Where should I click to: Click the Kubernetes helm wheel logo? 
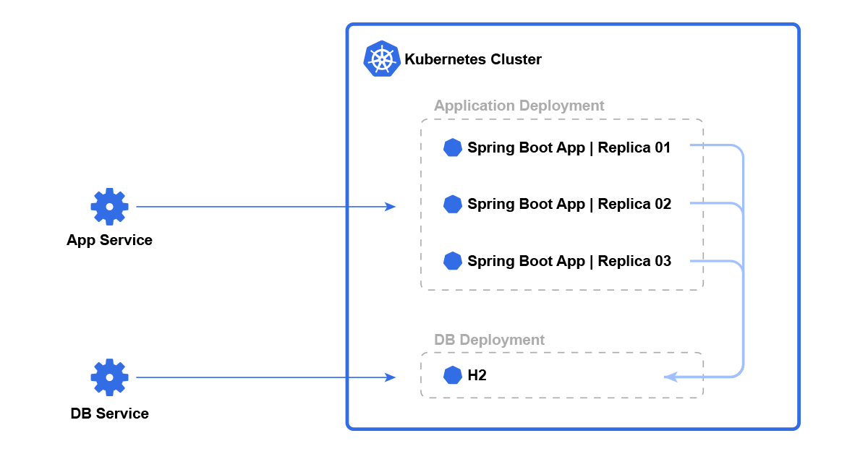pos(382,59)
